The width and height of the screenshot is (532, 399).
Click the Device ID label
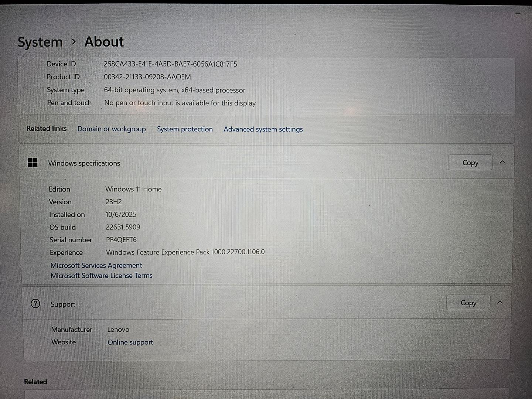pos(61,64)
